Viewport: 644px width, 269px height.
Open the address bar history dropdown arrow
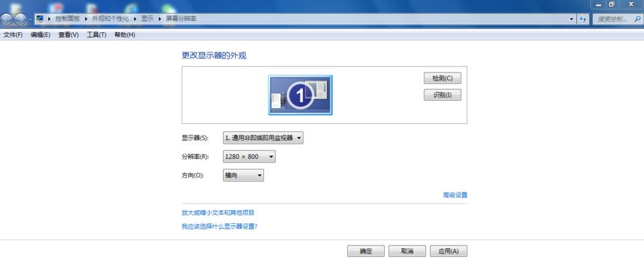(x=571, y=19)
